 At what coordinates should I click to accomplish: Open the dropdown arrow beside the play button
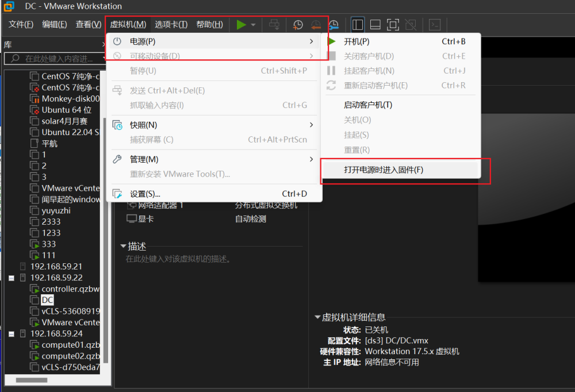coord(253,25)
